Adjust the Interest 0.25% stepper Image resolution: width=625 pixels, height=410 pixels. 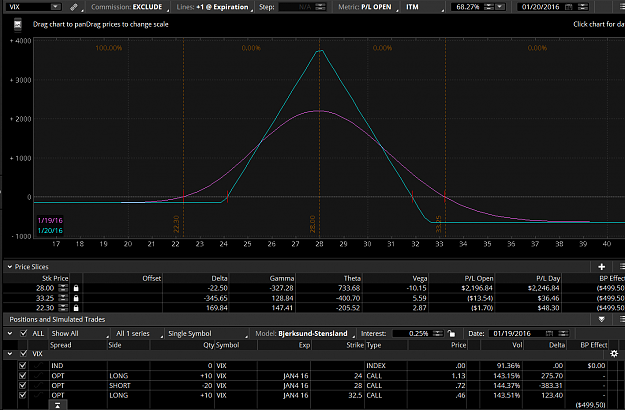pos(437,333)
